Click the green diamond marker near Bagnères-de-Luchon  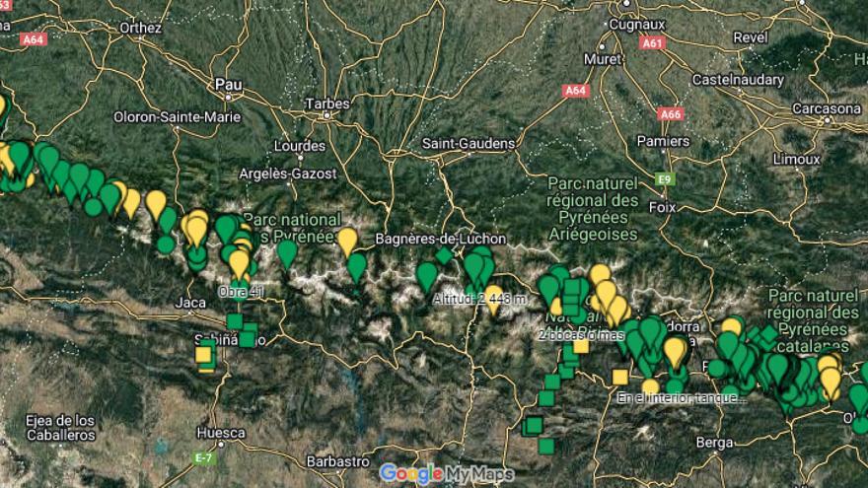[444, 255]
